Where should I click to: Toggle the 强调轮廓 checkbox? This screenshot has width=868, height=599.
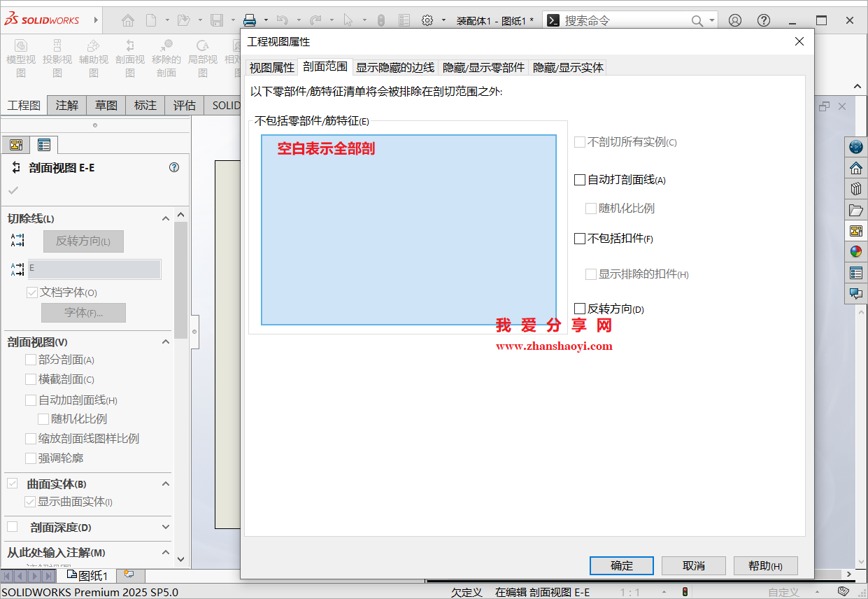(31, 458)
